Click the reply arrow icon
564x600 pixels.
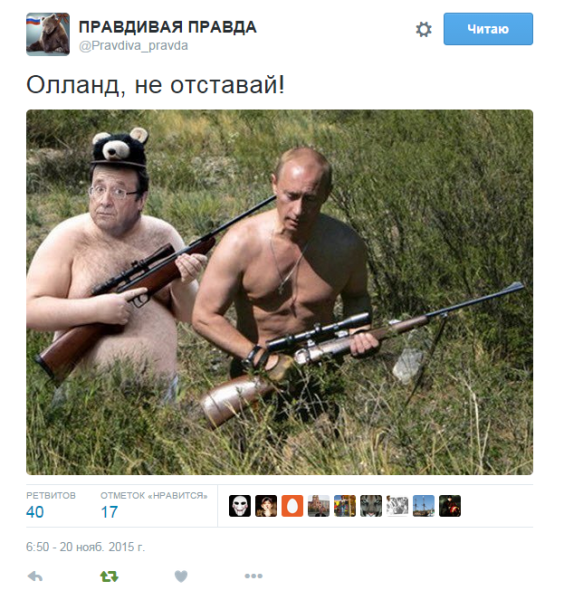(35, 576)
